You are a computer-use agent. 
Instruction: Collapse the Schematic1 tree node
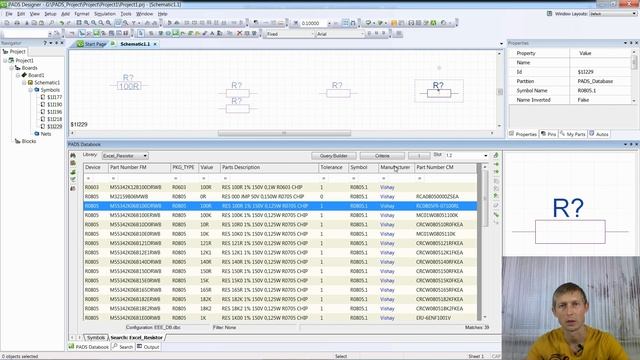pos(24,82)
